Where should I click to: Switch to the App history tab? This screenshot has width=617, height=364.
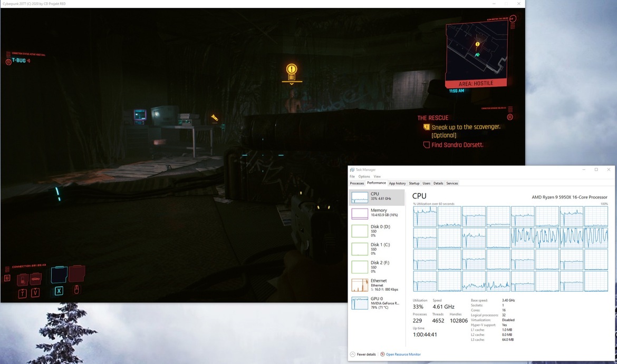[398, 183]
